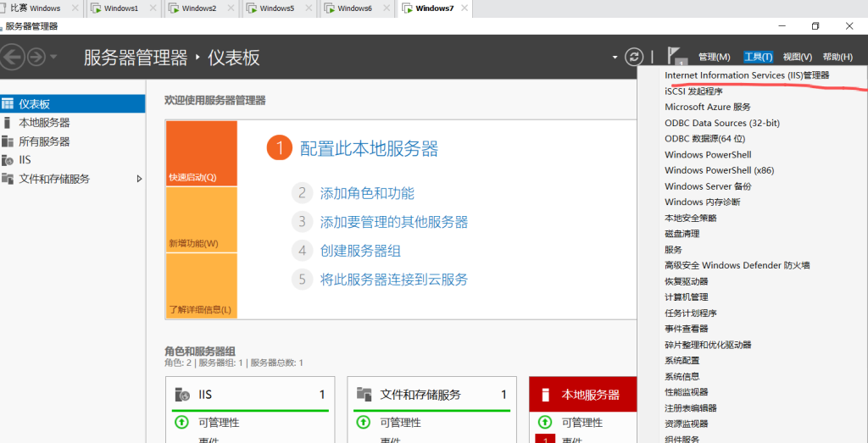Click 配置此本地服务器 link

(x=369, y=149)
